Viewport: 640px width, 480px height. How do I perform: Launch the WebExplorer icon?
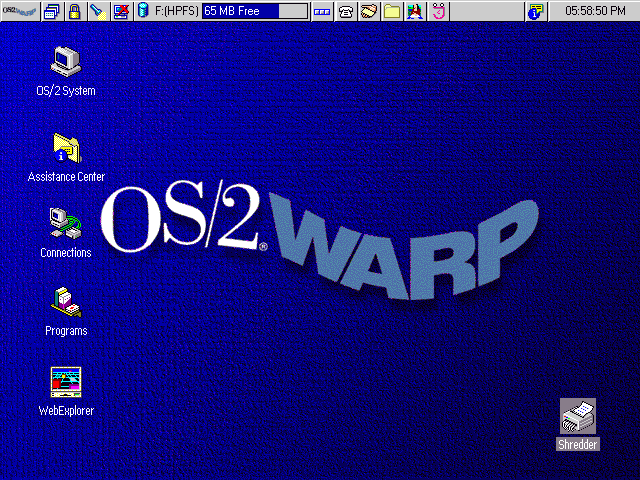(x=66, y=382)
